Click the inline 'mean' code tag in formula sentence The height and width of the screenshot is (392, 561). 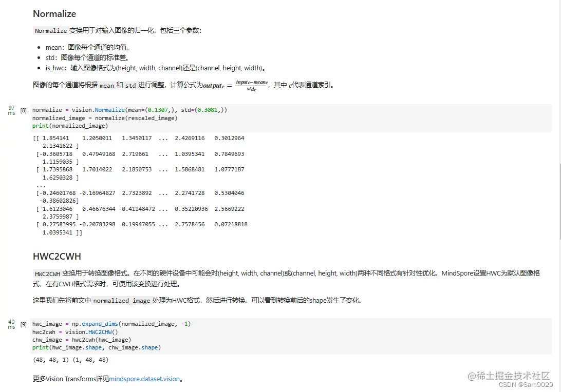coord(107,85)
